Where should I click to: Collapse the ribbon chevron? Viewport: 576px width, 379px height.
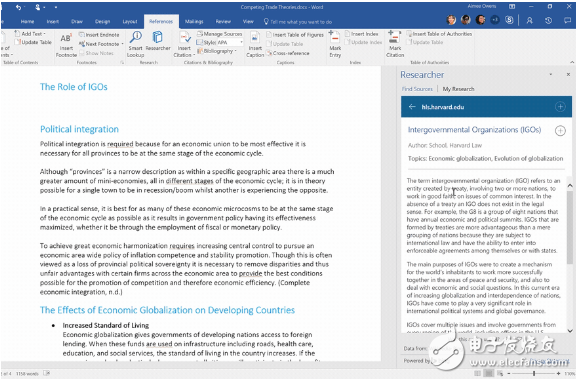click(x=572, y=62)
